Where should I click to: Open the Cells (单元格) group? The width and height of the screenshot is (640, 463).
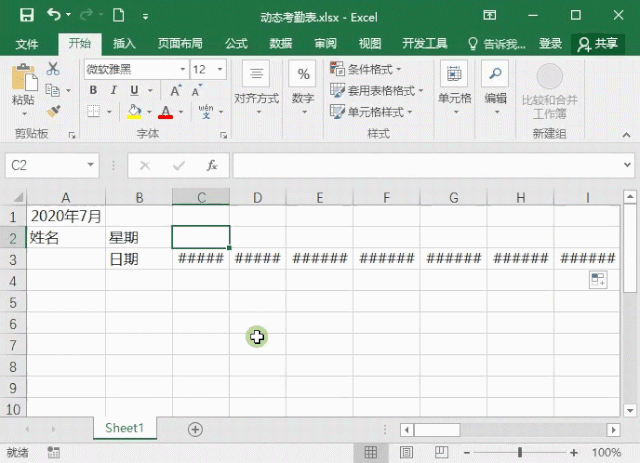tap(454, 87)
